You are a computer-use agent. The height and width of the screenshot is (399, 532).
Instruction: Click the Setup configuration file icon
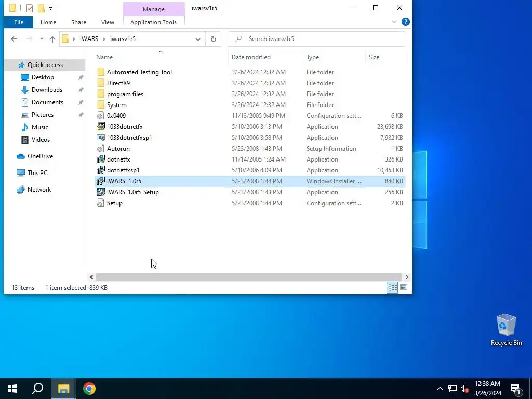100,203
